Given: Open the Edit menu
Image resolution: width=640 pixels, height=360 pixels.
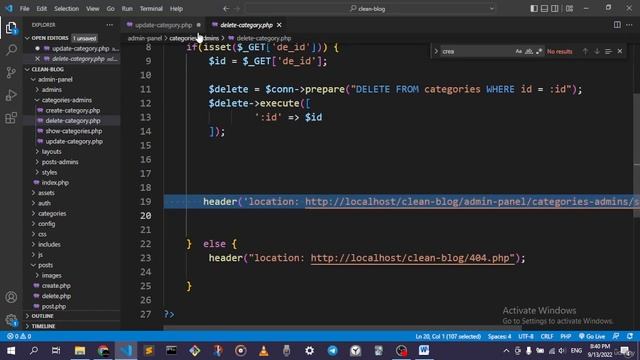Looking at the screenshot, I should [42, 9].
